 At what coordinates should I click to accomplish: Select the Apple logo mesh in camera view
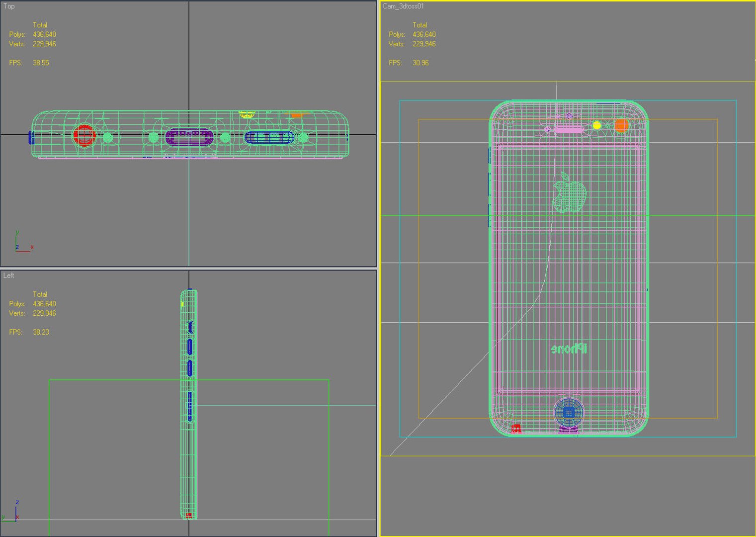click(x=570, y=192)
